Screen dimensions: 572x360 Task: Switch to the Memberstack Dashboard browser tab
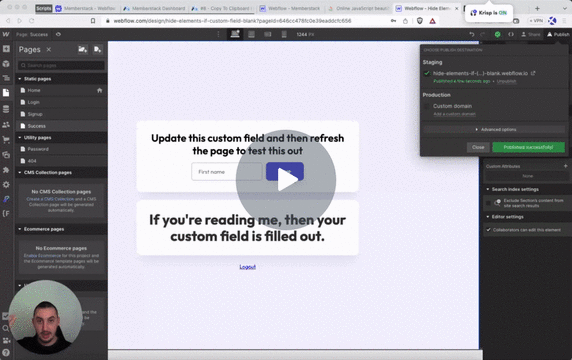(x=155, y=8)
